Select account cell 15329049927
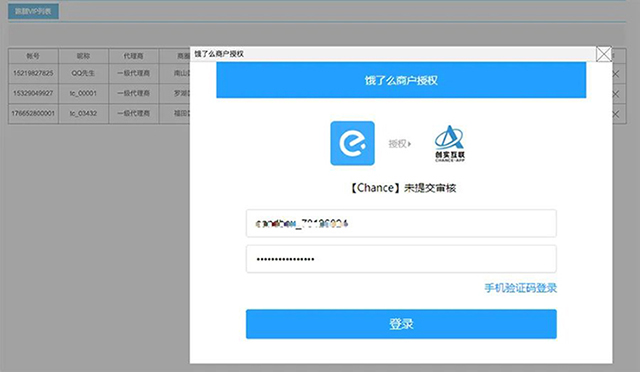Screen dimensions: 640x372 coord(33,94)
